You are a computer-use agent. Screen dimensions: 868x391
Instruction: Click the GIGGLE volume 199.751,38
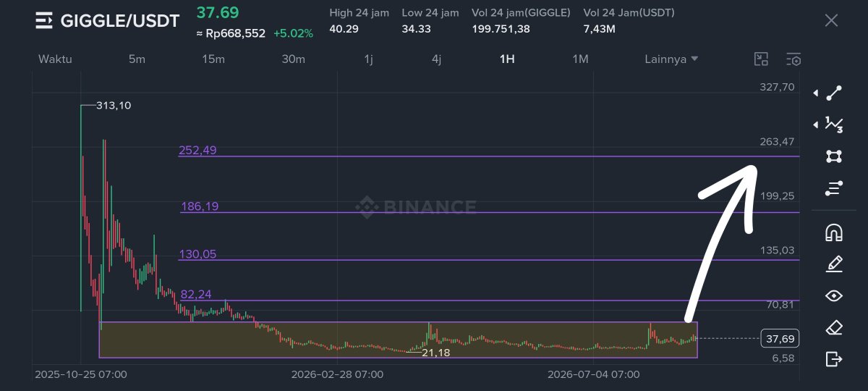[x=501, y=29]
